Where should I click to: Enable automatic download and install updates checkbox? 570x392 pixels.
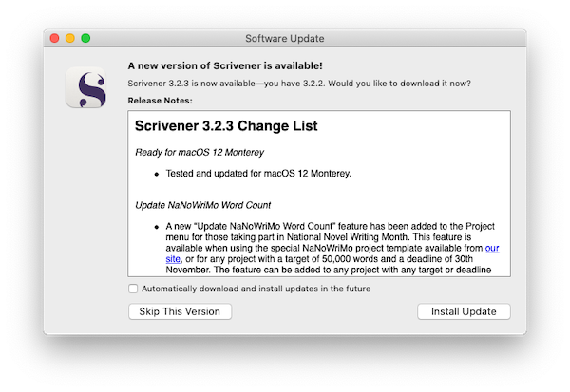[133, 289]
